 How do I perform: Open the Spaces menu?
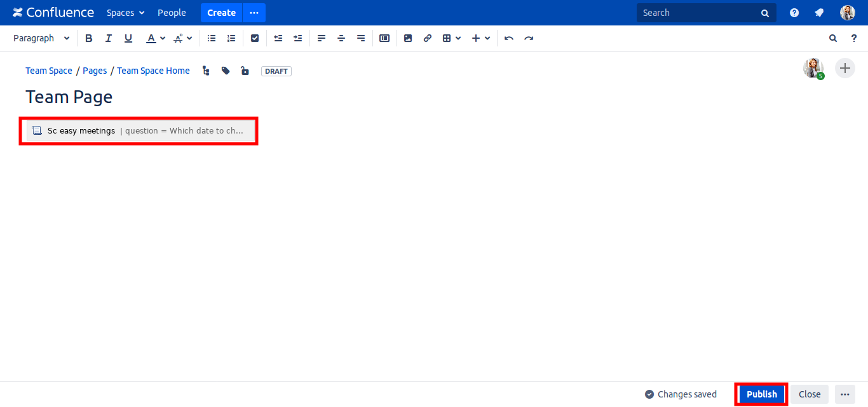click(x=125, y=13)
